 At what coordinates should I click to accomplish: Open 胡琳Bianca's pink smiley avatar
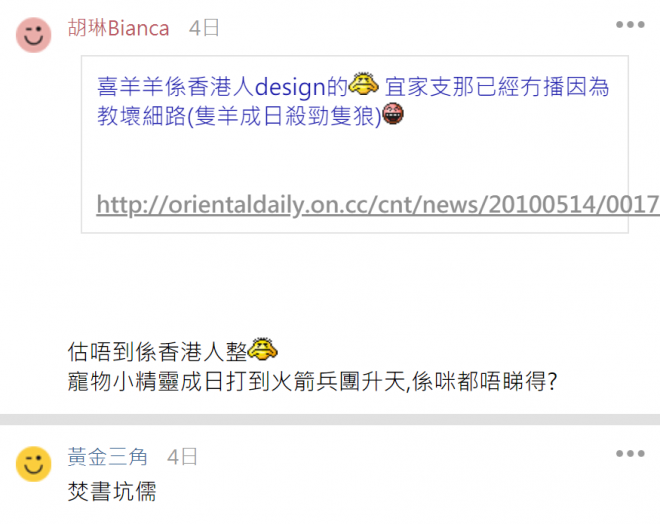(x=34, y=35)
